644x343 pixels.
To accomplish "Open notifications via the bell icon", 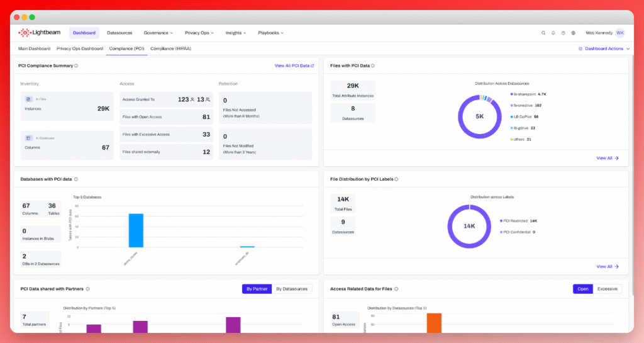I will coord(553,33).
